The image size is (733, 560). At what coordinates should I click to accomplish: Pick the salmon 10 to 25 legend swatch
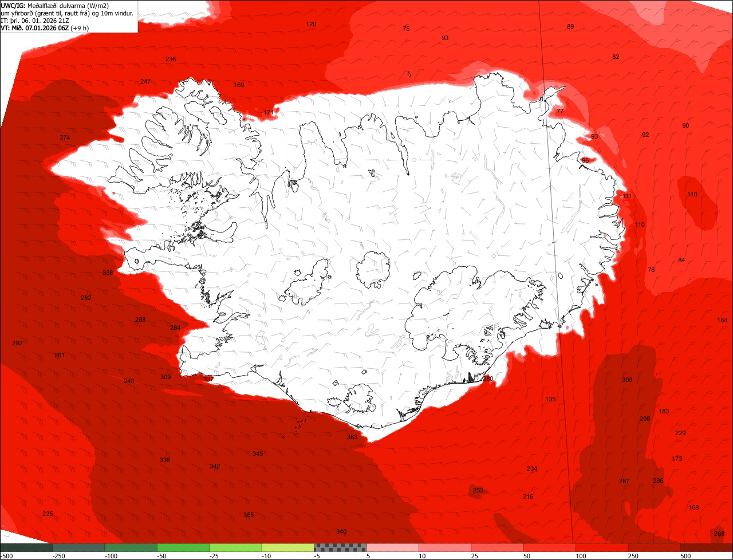pyautogui.click(x=445, y=548)
